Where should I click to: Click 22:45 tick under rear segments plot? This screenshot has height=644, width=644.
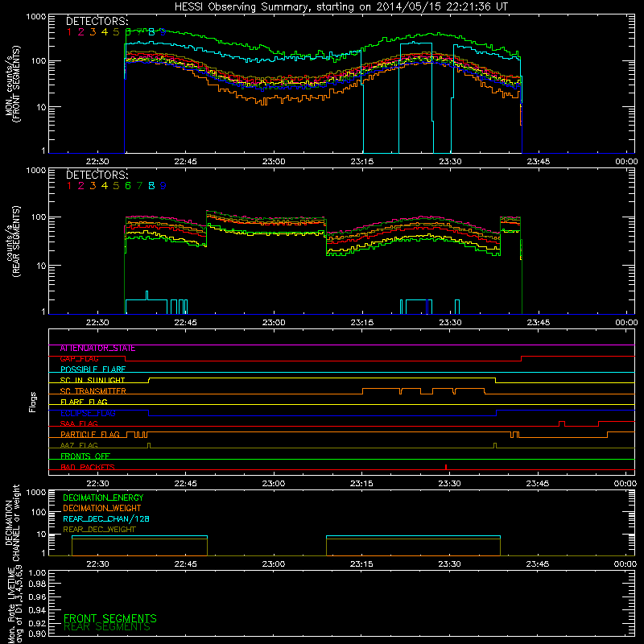click(x=186, y=323)
